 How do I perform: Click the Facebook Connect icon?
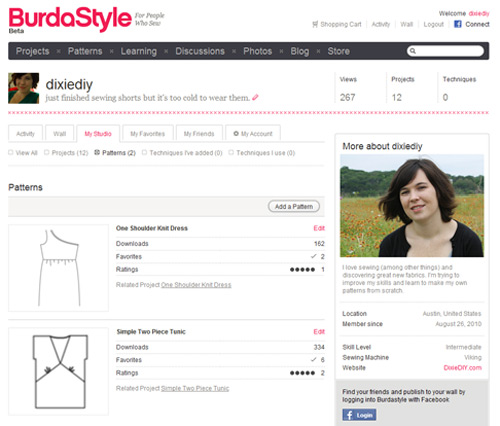458,24
